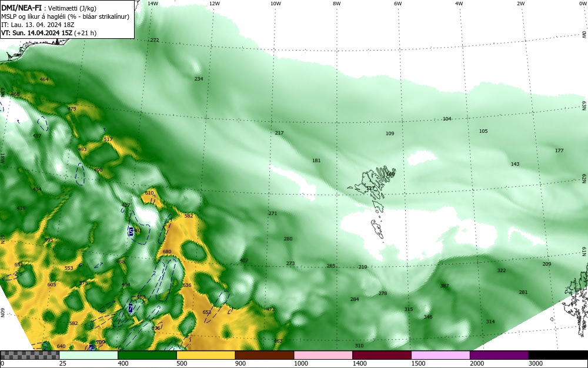Click the legend tick label 900
Viewport: 588px width, 368px height.
point(240,363)
